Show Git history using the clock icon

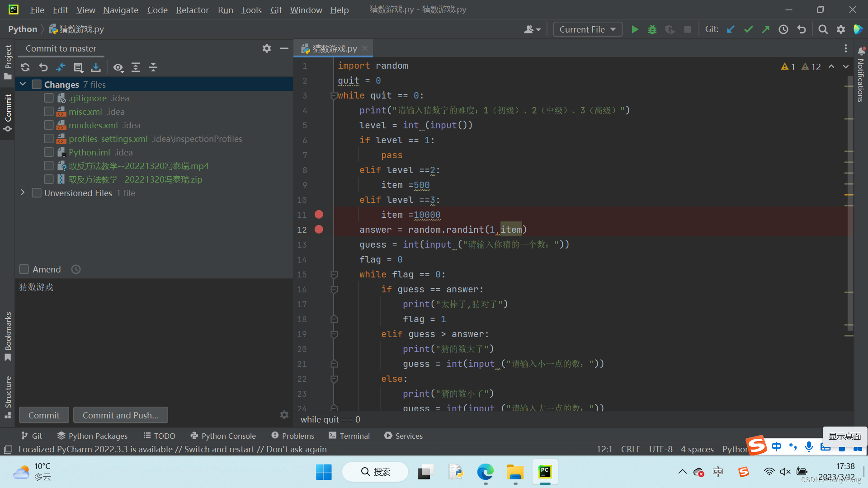point(783,29)
